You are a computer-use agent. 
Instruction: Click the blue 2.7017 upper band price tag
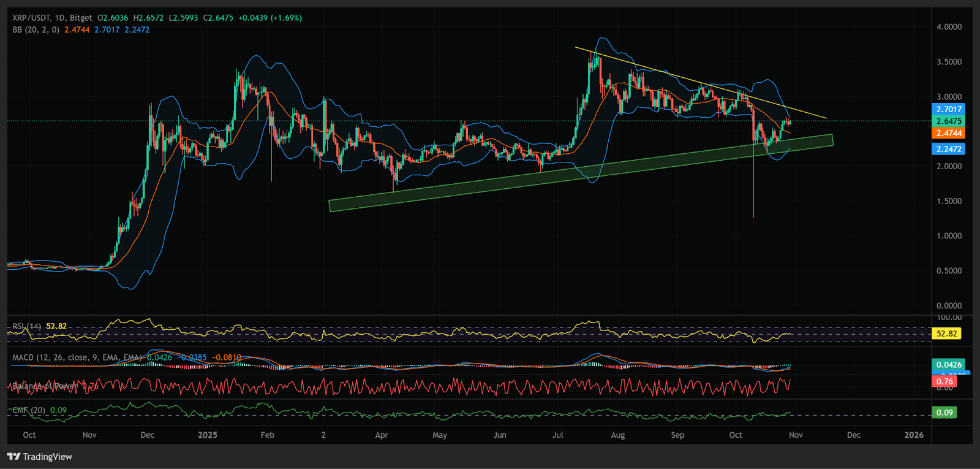coord(948,109)
